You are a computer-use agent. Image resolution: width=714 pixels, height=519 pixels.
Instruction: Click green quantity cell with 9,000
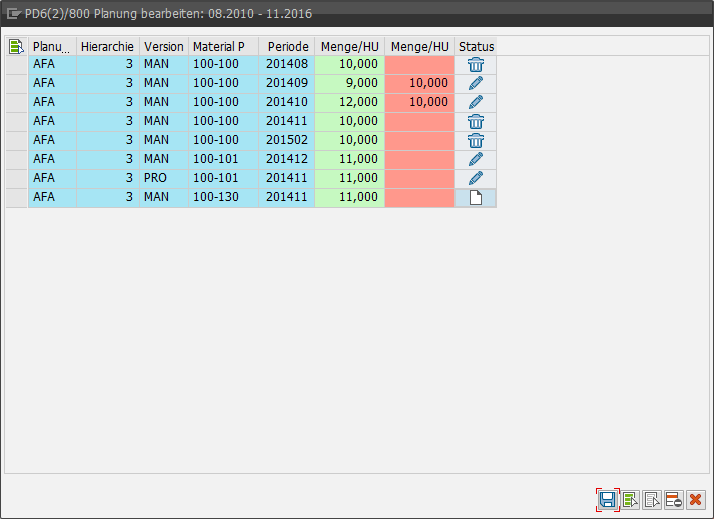click(x=349, y=83)
